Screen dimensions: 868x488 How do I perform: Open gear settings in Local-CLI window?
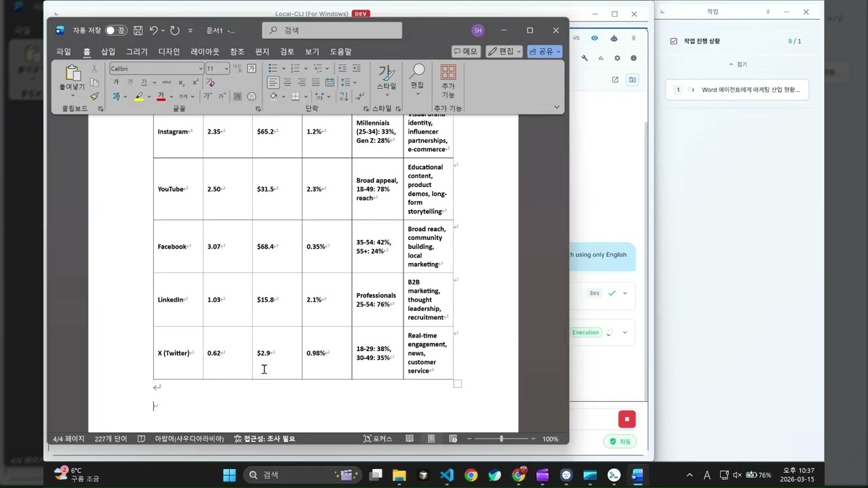(617, 58)
